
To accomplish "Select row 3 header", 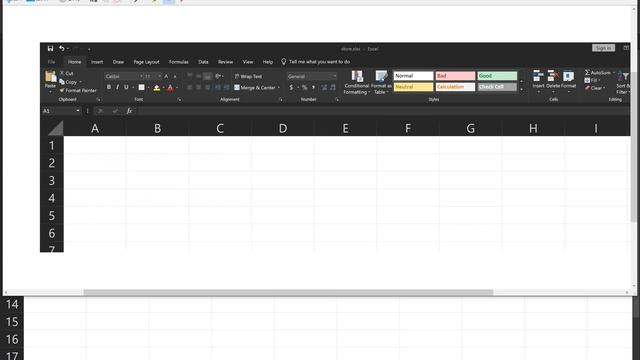I will tap(52, 180).
